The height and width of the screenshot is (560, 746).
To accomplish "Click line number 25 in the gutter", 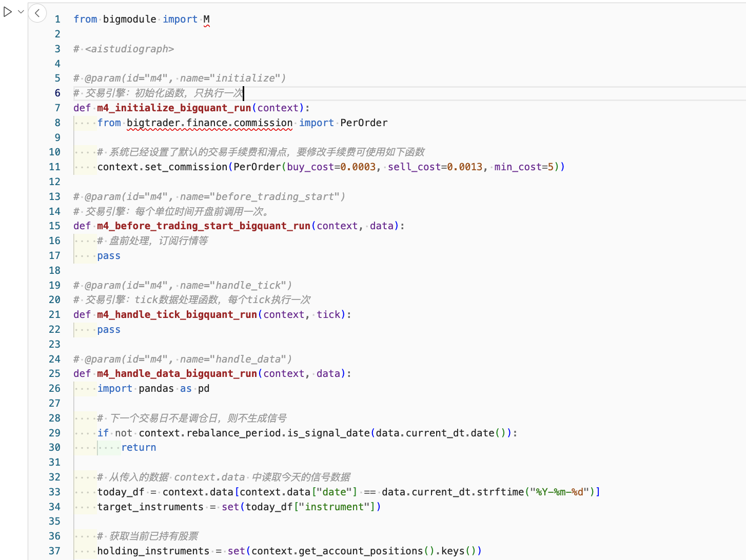I will 55,373.
